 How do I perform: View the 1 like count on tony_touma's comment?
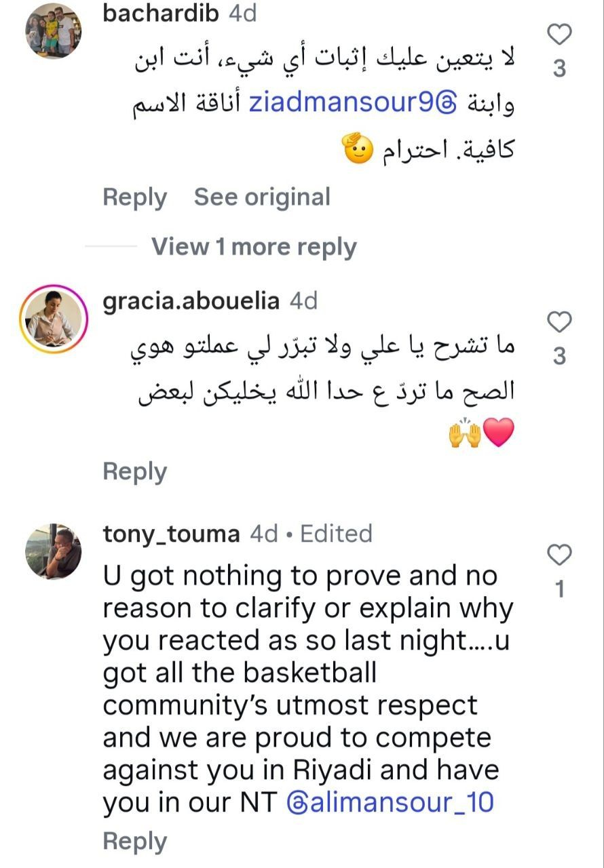point(559,589)
